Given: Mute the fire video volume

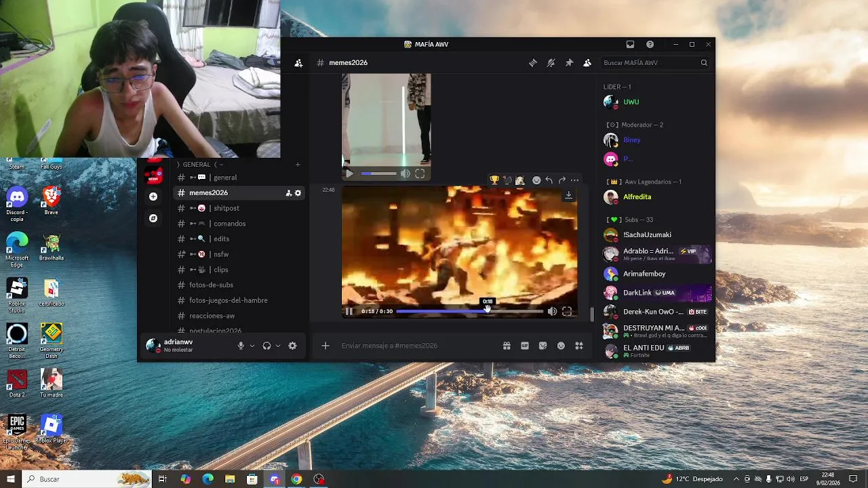Looking at the screenshot, I should pos(552,311).
